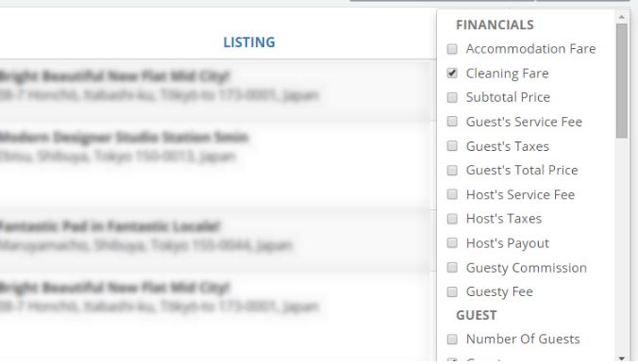Open the Fantastic Pad listing row
The image size is (638, 364).
[x=215, y=240]
